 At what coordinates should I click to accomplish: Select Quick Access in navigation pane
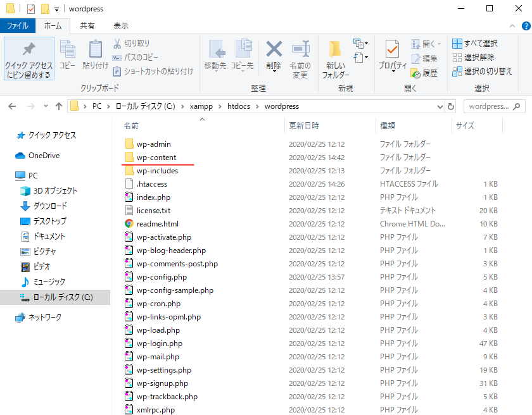46,135
